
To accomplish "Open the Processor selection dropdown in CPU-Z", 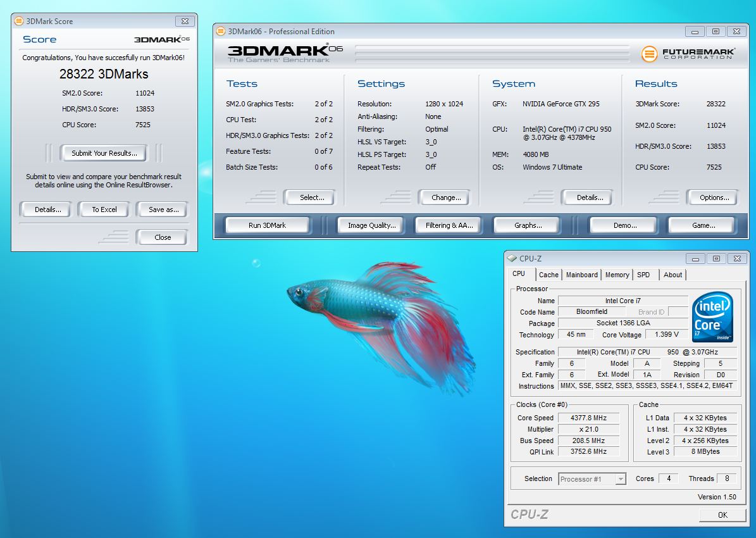I will coord(621,479).
